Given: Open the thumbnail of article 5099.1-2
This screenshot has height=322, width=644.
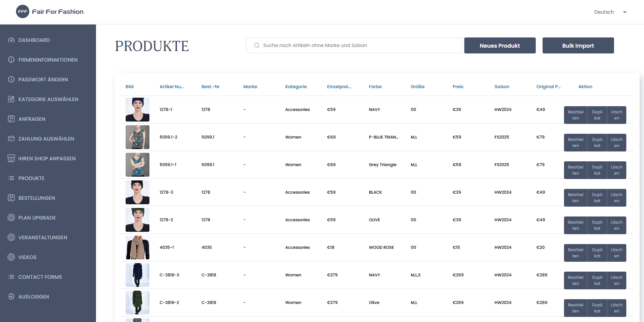Looking at the screenshot, I should point(138,137).
